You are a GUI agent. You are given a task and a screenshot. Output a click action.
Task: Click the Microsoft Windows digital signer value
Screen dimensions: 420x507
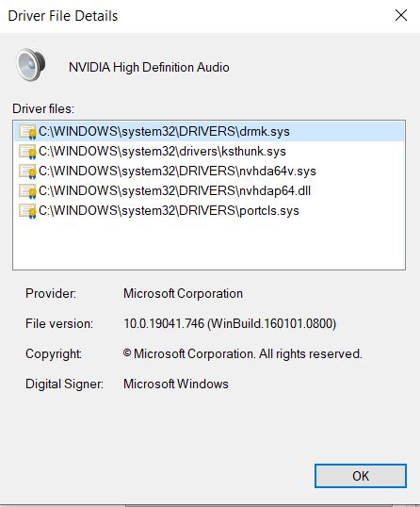pos(176,384)
